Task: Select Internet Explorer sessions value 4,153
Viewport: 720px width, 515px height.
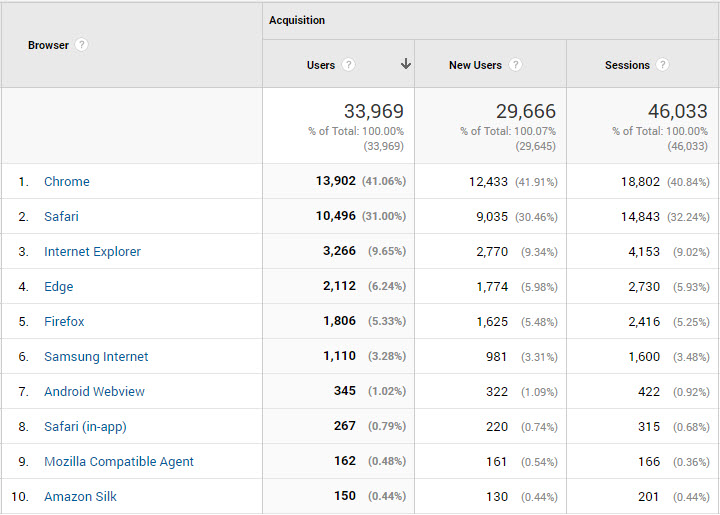Action: coord(644,252)
